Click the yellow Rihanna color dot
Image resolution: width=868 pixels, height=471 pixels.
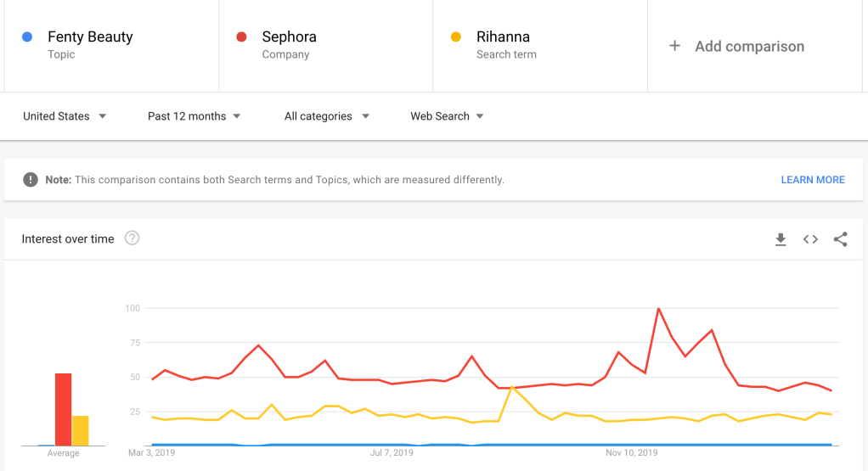(456, 36)
